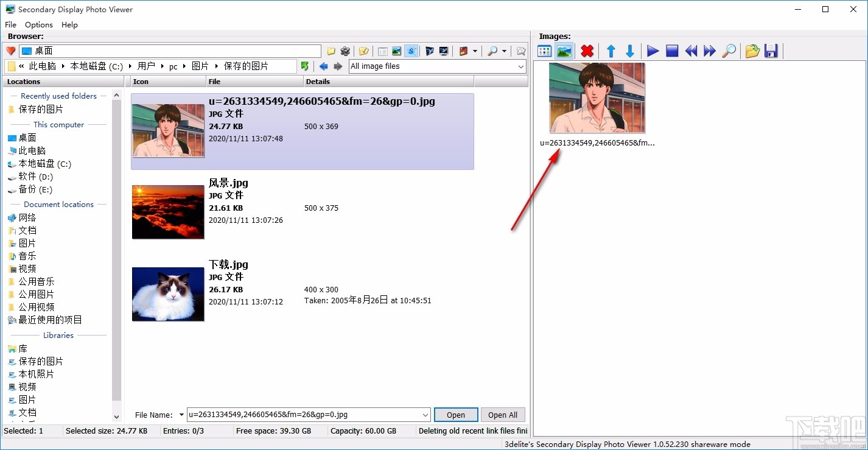Open the small arrow beside File Name label

click(181, 415)
